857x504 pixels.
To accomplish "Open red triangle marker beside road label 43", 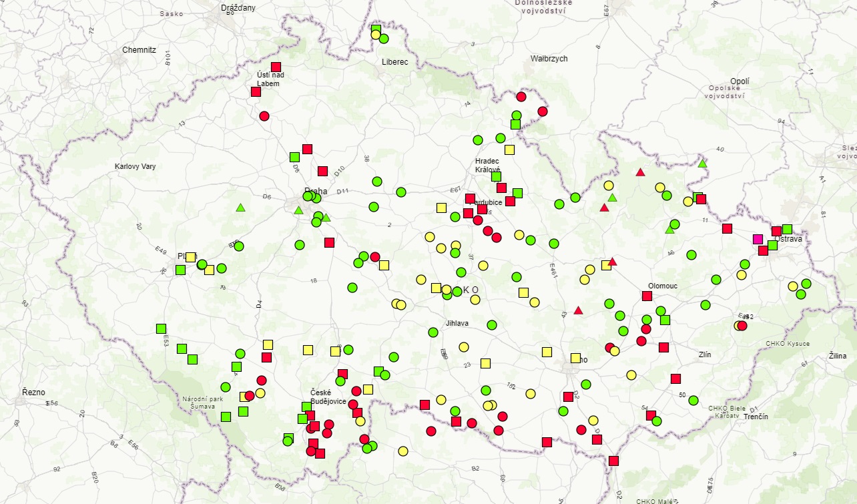I will click(x=578, y=310).
